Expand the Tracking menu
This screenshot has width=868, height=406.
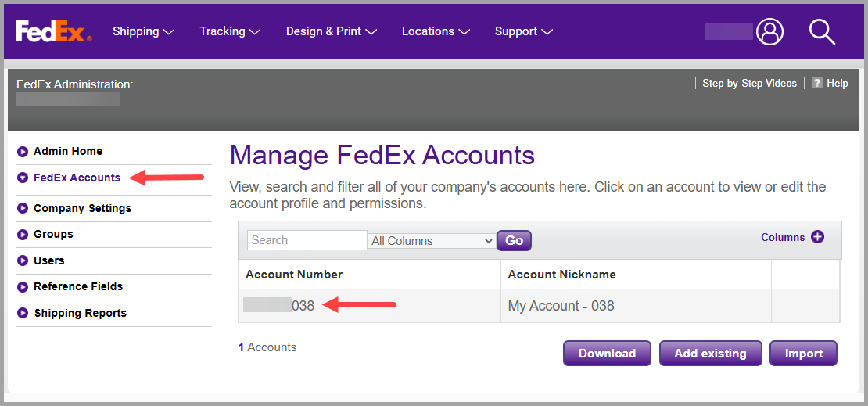(x=230, y=31)
